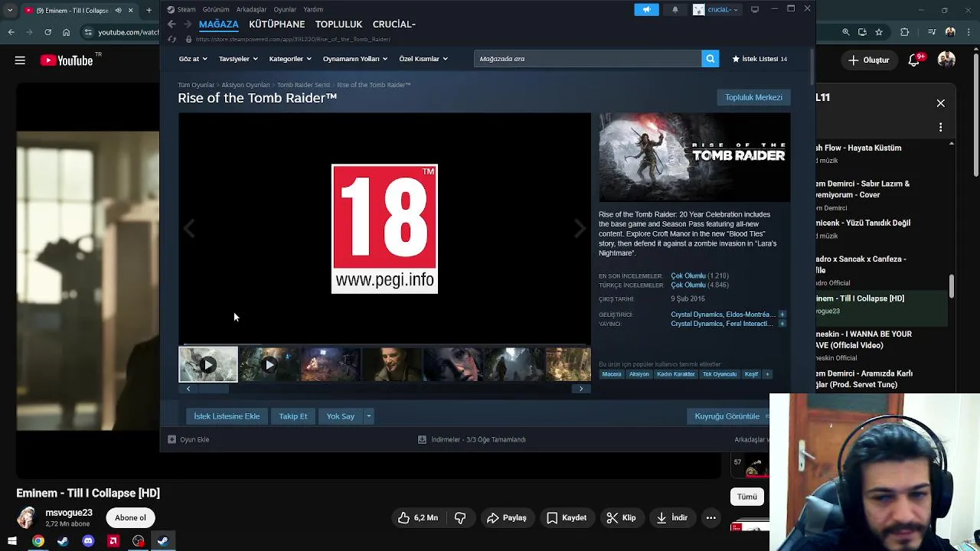
Task: Dislike the Eminem video
Action: coord(460,518)
